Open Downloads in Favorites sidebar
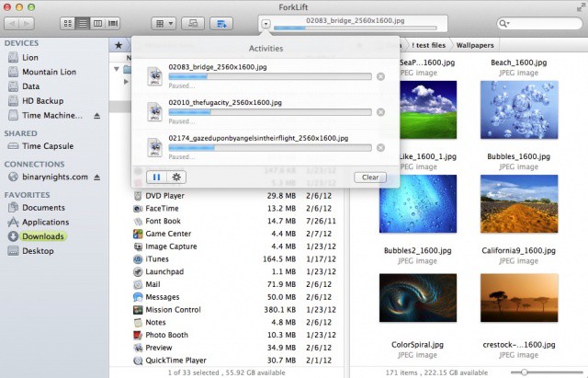The width and height of the screenshot is (588, 378). [x=43, y=236]
